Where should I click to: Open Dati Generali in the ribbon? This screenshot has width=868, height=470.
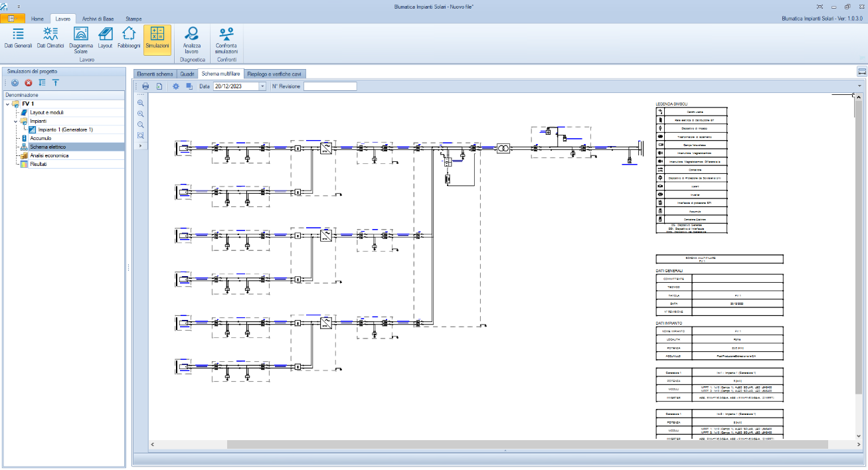[x=18, y=39]
